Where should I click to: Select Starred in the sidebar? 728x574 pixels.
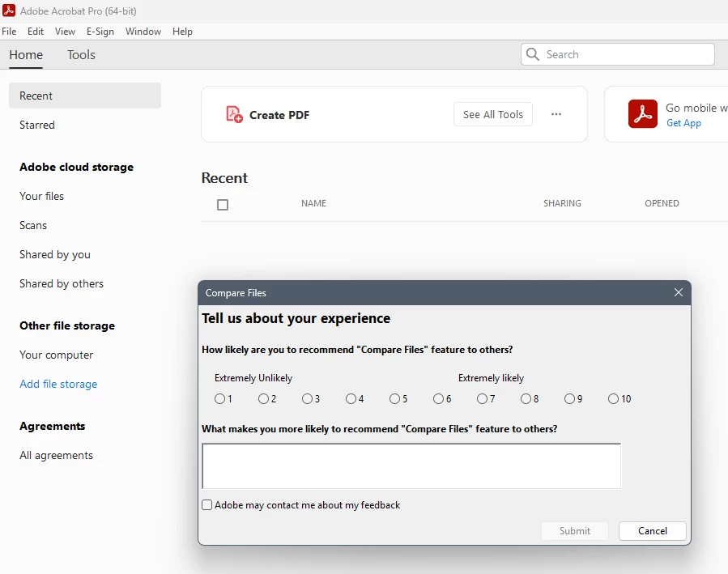pos(37,125)
